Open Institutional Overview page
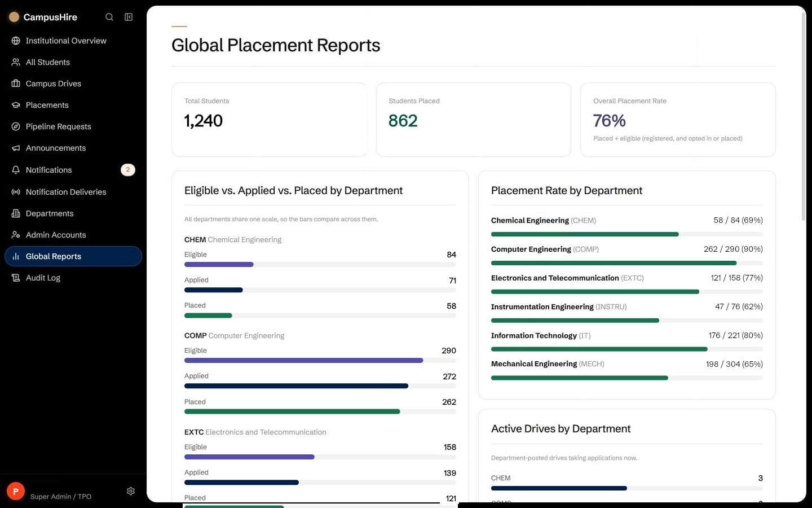This screenshot has width=812, height=508. click(x=73, y=41)
